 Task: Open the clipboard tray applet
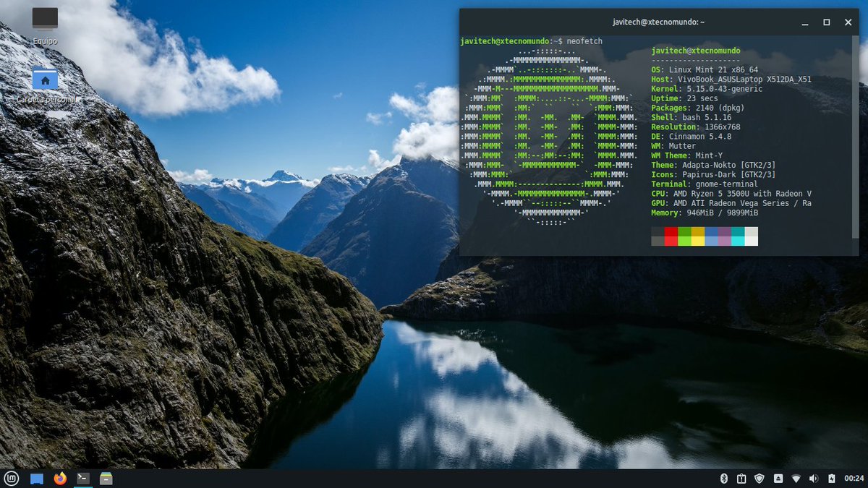741,478
